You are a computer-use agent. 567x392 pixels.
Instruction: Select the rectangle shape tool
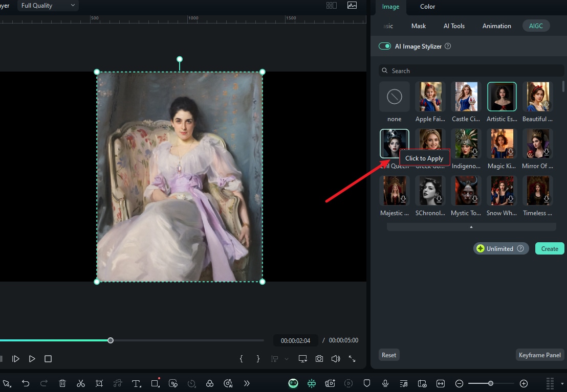[x=156, y=383]
